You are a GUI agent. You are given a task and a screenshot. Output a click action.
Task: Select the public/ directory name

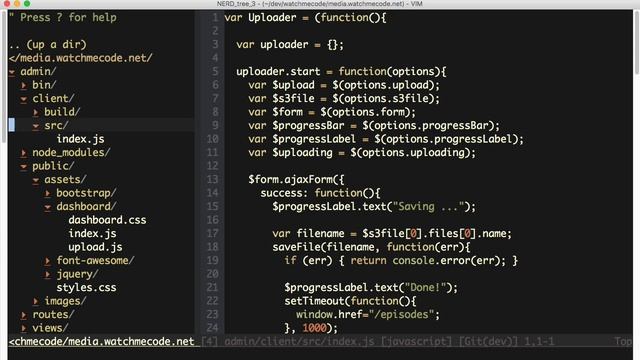pos(53,166)
